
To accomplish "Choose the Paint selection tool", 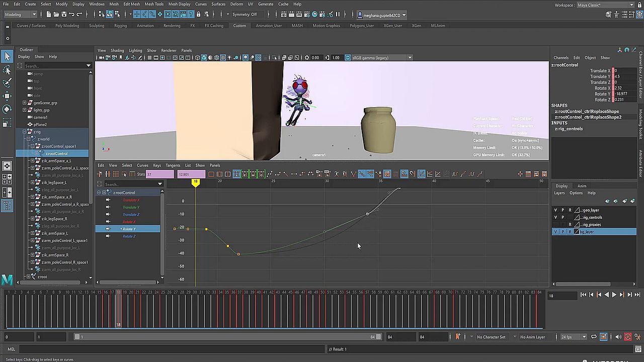I will (7, 82).
